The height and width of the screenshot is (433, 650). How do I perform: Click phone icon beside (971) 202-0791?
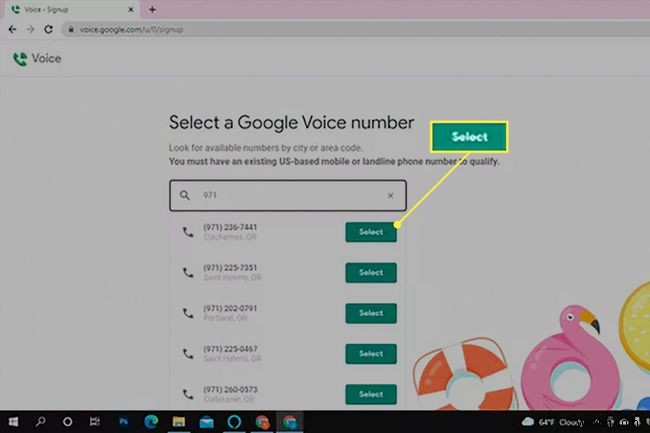pyautogui.click(x=188, y=314)
